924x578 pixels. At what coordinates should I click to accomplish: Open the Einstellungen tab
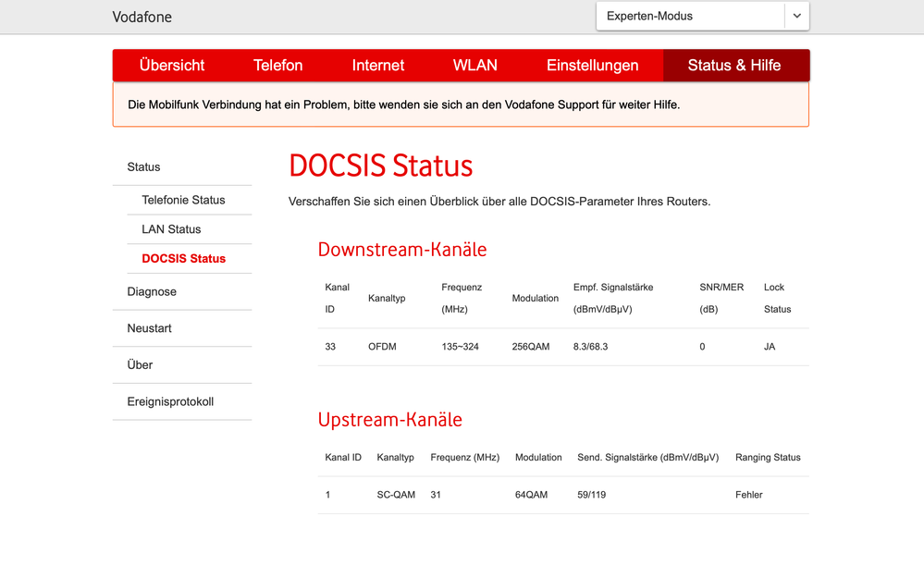click(592, 66)
